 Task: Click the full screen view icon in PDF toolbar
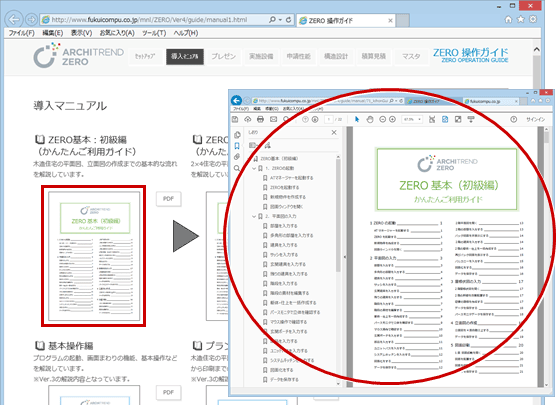(458, 119)
